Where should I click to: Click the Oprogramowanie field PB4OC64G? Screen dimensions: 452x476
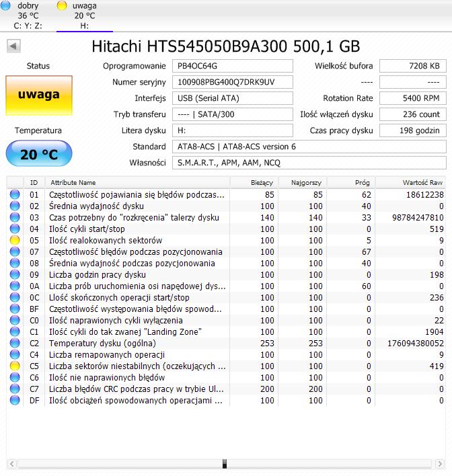point(233,66)
